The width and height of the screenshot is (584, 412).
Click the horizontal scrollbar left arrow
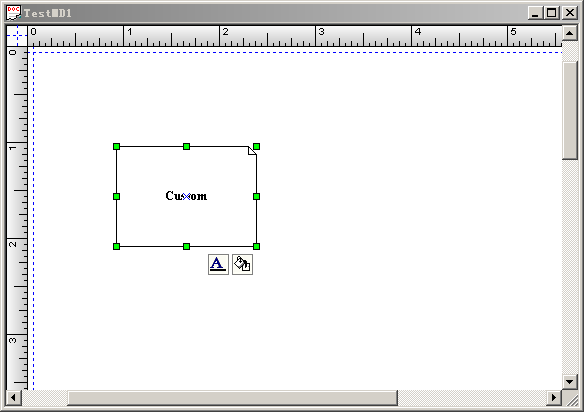(14, 397)
